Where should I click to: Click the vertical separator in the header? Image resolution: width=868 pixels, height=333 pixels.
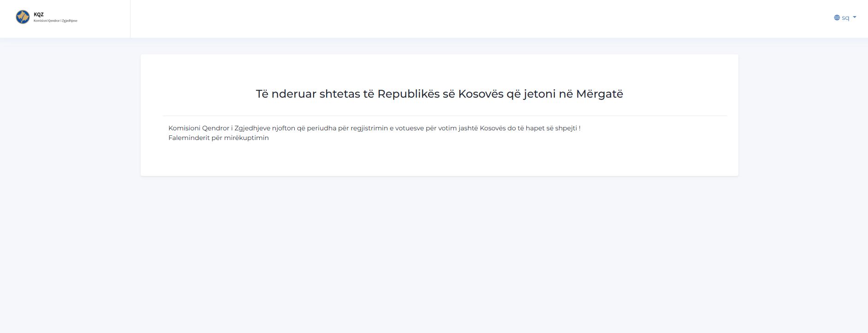pyautogui.click(x=130, y=19)
